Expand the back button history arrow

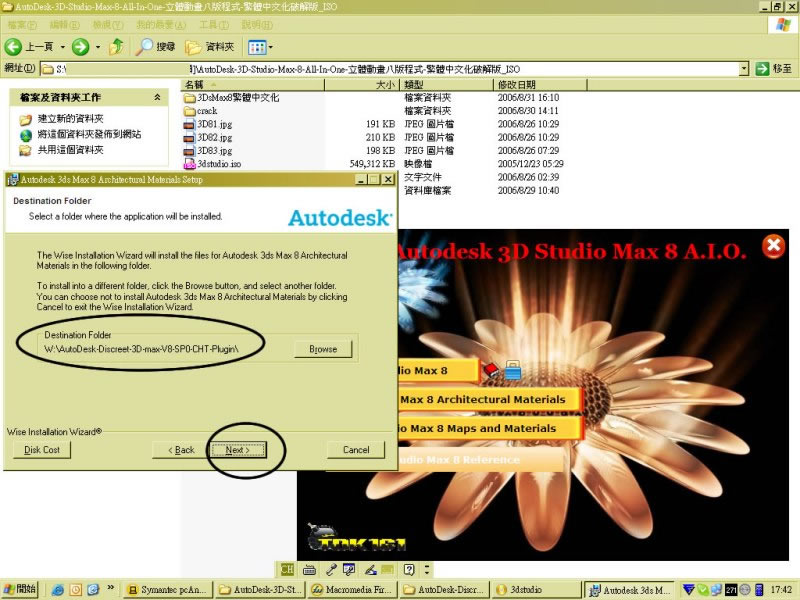tap(62, 47)
